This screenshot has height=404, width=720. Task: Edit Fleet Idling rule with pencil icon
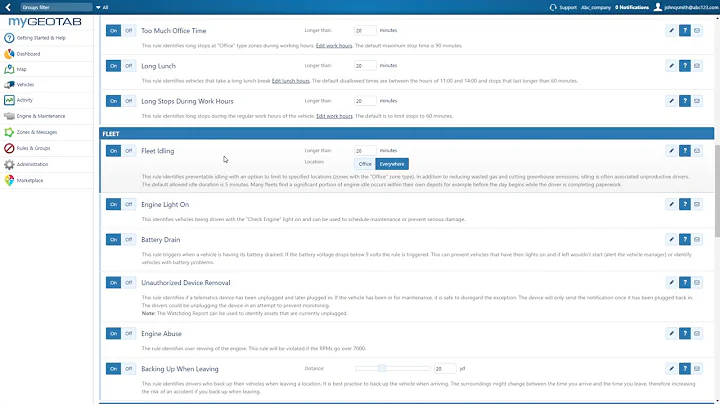pos(671,151)
